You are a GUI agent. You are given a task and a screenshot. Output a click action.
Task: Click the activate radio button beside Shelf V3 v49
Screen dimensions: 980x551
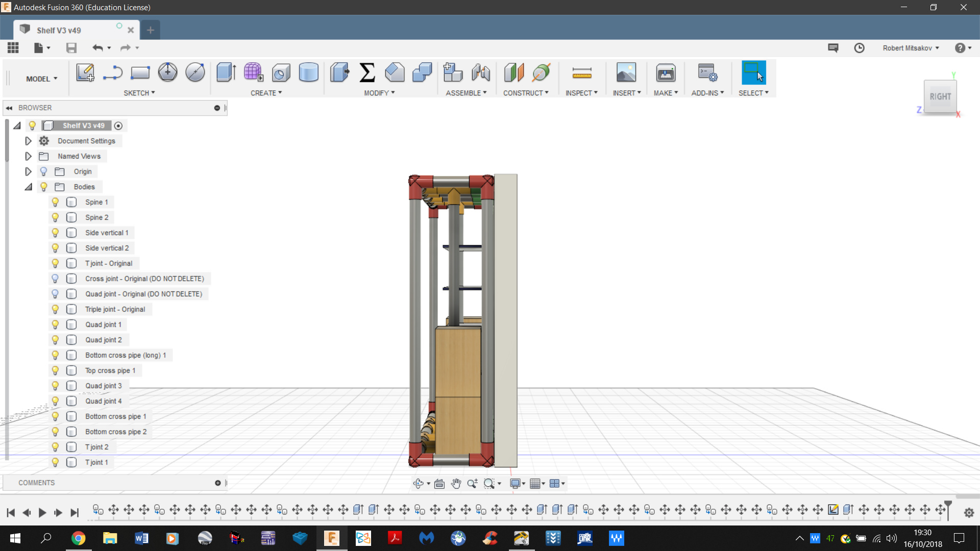pyautogui.click(x=118, y=126)
